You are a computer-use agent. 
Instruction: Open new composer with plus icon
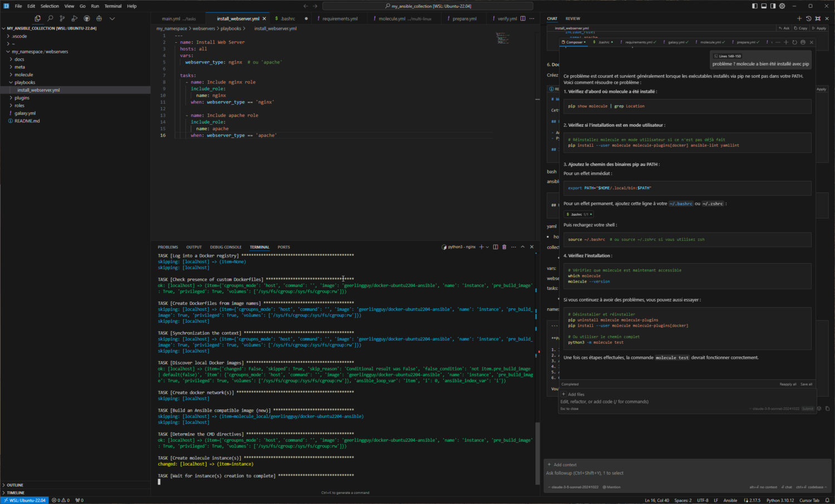point(786,42)
